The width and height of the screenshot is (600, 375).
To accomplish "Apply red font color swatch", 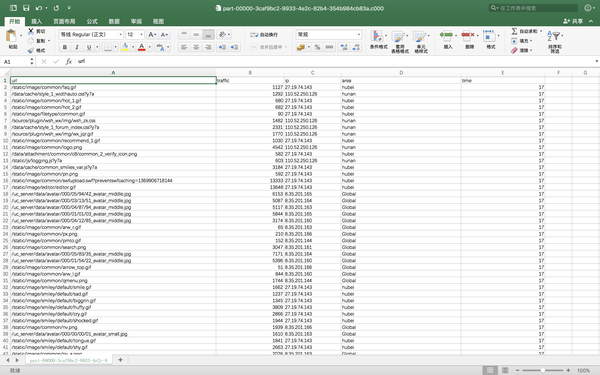I will [142, 47].
